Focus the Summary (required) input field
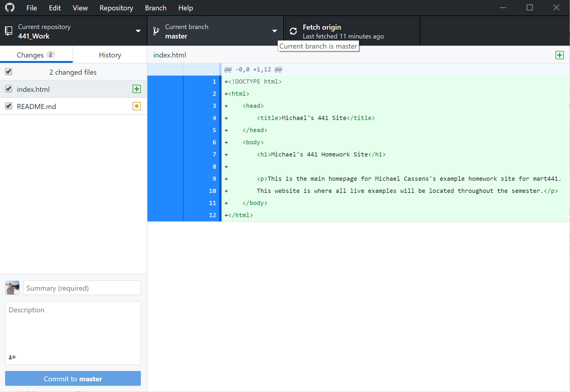 pyautogui.click(x=82, y=288)
